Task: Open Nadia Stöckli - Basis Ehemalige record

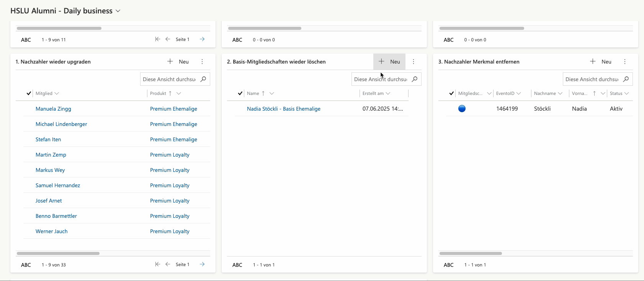Action: [x=283, y=109]
